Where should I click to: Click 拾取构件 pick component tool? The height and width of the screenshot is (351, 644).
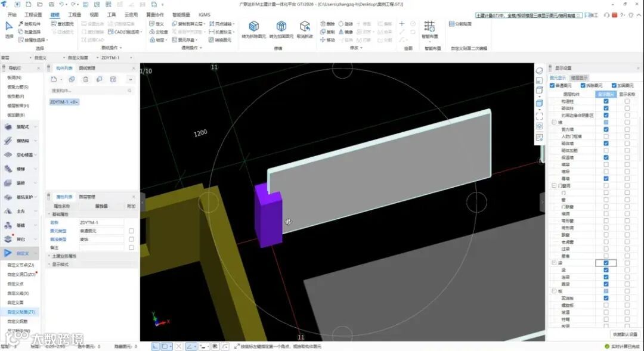[29, 24]
